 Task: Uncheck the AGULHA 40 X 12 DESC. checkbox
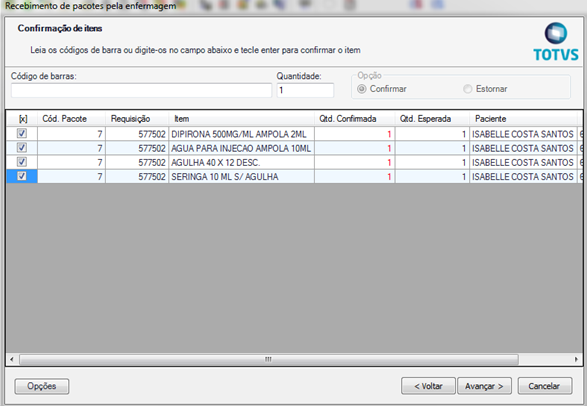point(22,162)
